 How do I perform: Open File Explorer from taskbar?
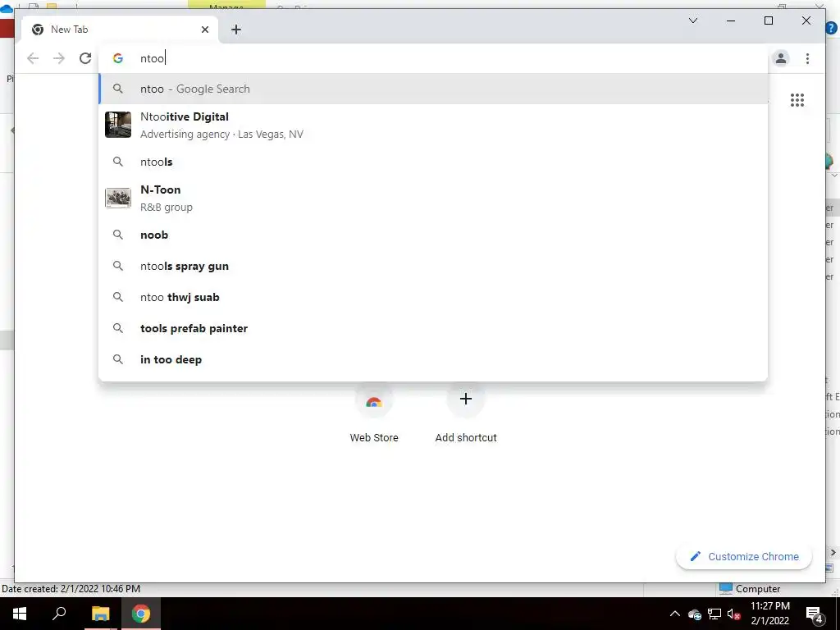point(100,614)
